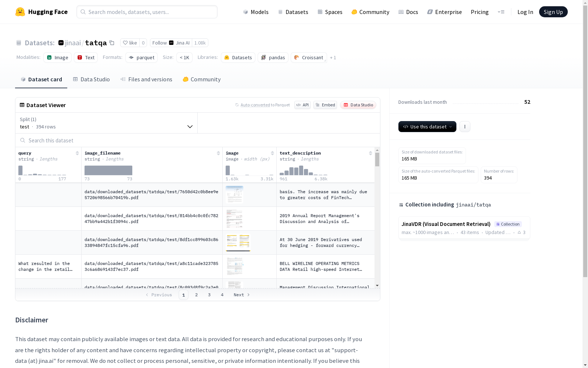588x368 pixels.
Task: Open the jinaai organization link
Action: pyautogui.click(x=73, y=43)
